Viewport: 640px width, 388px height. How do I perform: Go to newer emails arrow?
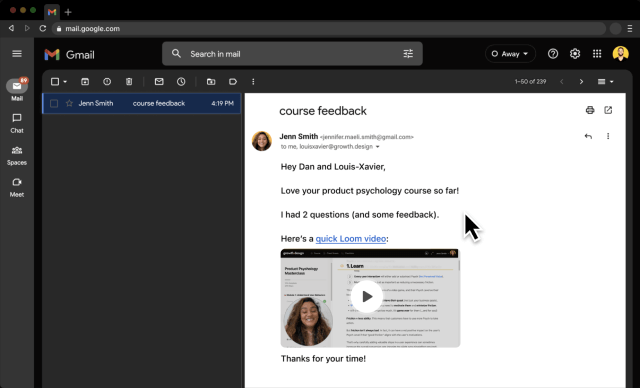click(562, 82)
